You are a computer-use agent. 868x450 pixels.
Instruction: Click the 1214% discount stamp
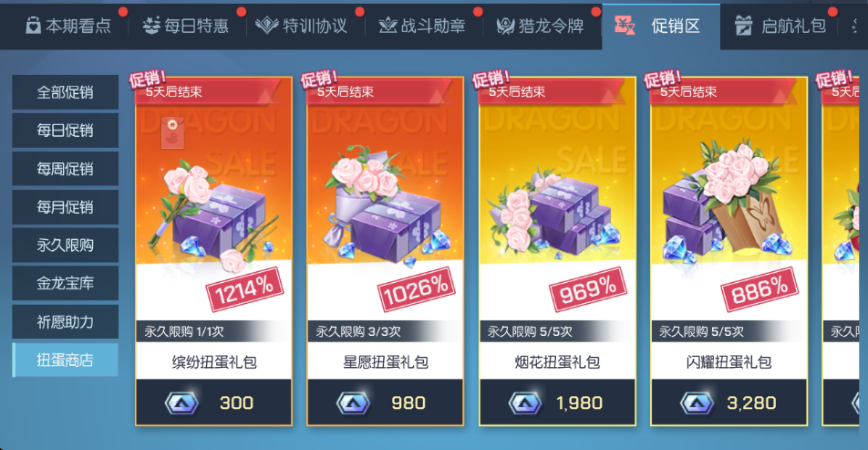[244, 289]
